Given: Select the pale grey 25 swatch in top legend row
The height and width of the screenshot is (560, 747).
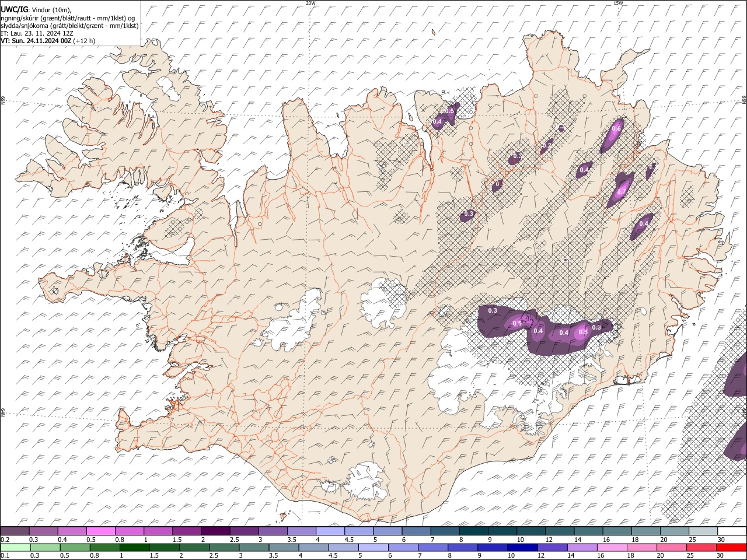Looking at the screenshot, I should click(703, 531).
